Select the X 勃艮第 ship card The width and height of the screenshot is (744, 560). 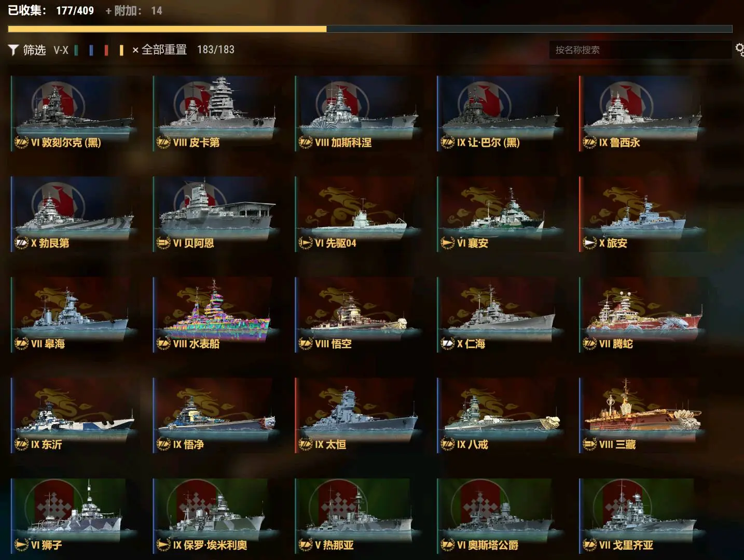coord(72,214)
